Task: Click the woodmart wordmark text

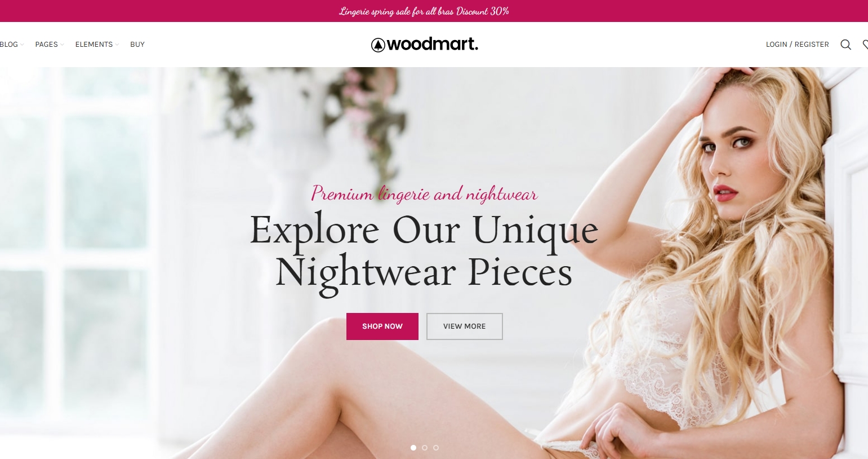Action: click(x=433, y=44)
